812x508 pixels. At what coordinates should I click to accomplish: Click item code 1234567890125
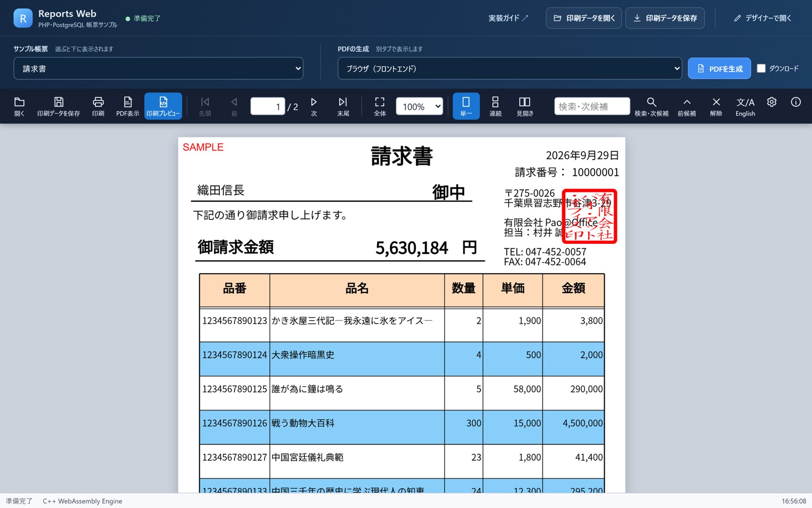[x=234, y=389]
